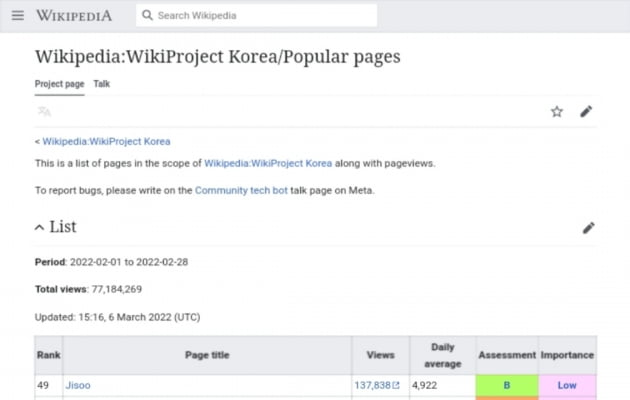Edit the List section with pencil
Screen dimensions: 630x400
[x=589, y=228]
